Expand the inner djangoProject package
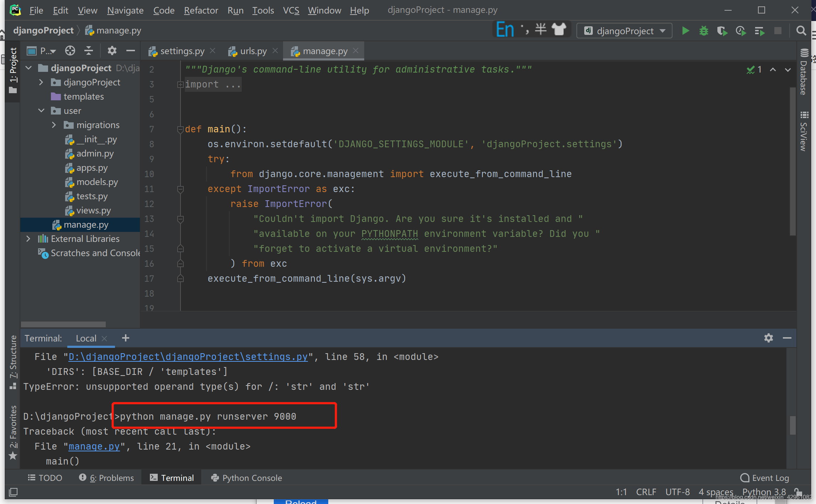 (x=41, y=82)
